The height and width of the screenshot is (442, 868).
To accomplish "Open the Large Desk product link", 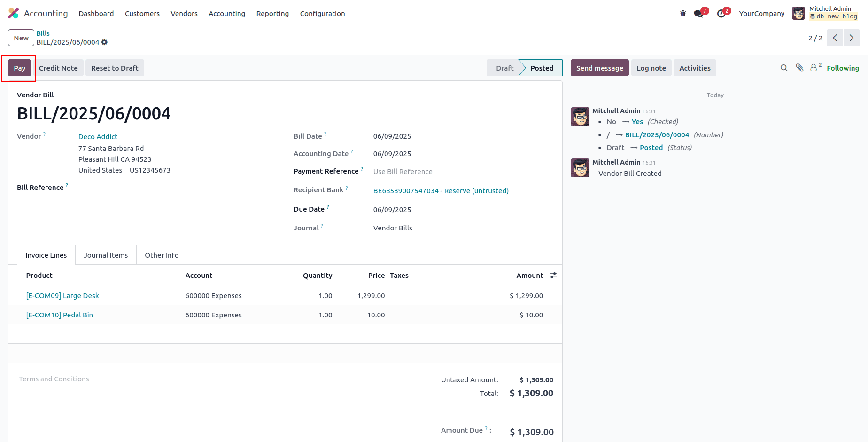I will coord(62,296).
